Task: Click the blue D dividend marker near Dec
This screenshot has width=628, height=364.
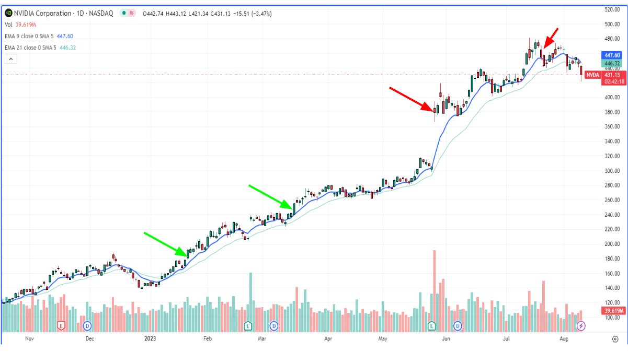Action: [x=87, y=326]
